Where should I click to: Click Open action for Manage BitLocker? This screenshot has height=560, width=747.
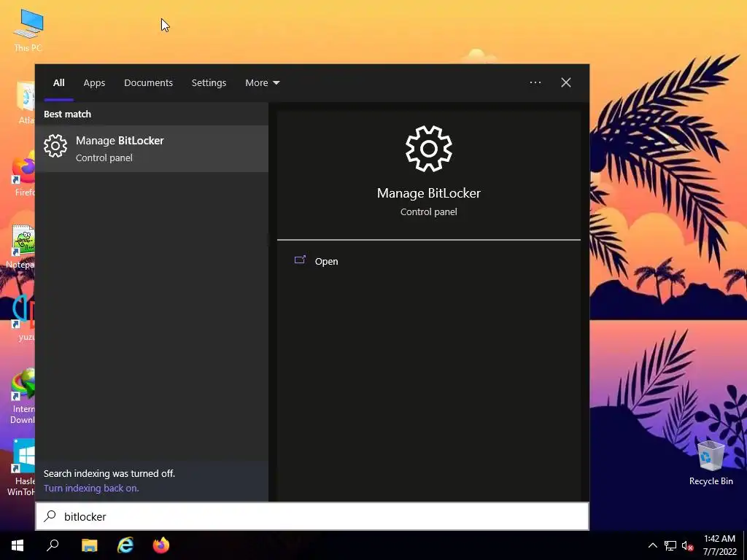(326, 262)
